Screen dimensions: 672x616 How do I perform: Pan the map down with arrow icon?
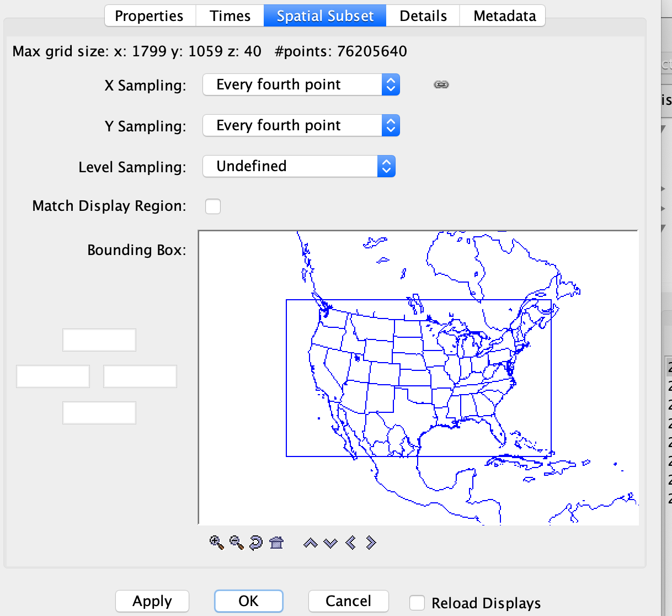(x=330, y=543)
